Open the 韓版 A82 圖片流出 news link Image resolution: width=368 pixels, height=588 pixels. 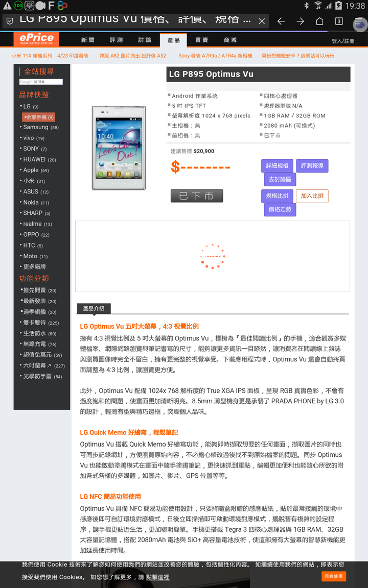tap(132, 56)
